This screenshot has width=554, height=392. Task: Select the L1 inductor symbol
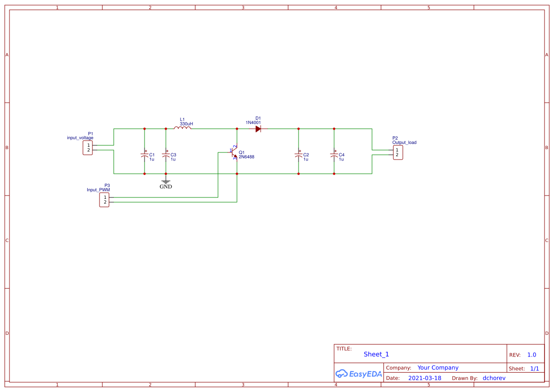tap(182, 128)
